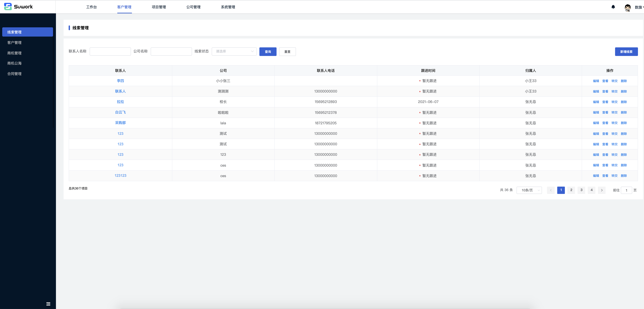Open the 线索状态 dropdown
Image resolution: width=644 pixels, height=309 pixels.
[234, 52]
